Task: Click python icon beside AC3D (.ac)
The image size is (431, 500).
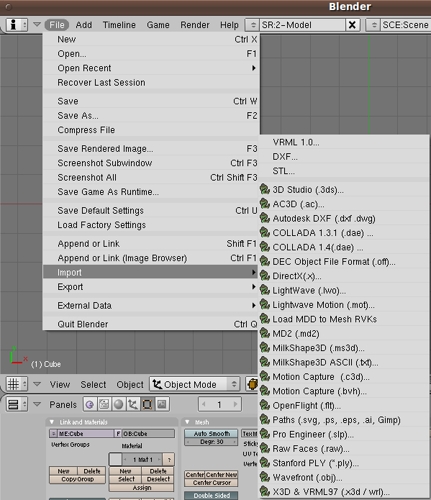Action: coord(265,203)
